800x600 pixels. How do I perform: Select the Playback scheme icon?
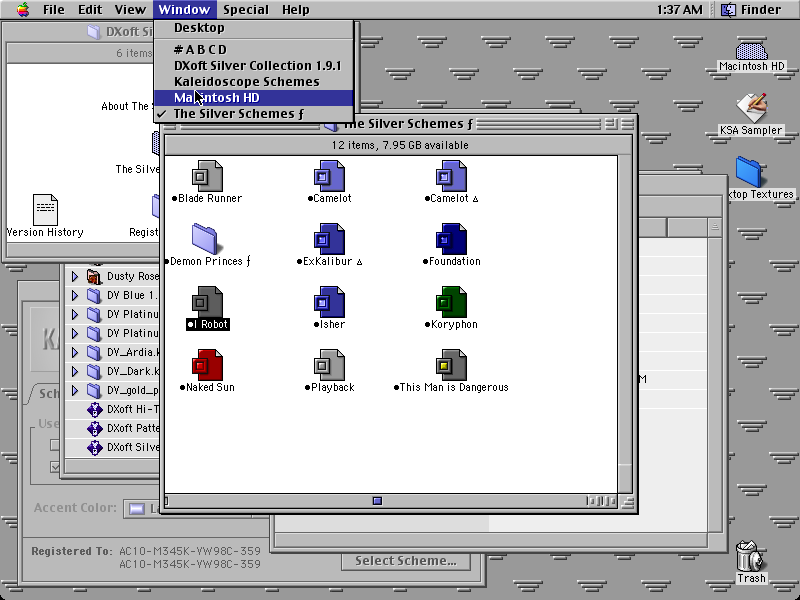(x=329, y=365)
